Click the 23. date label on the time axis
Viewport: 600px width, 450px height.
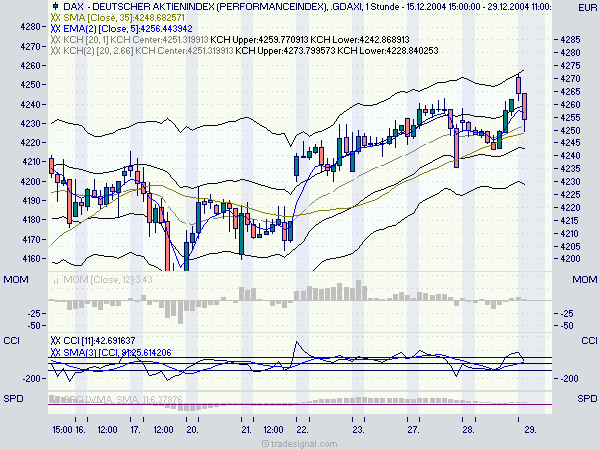358,430
